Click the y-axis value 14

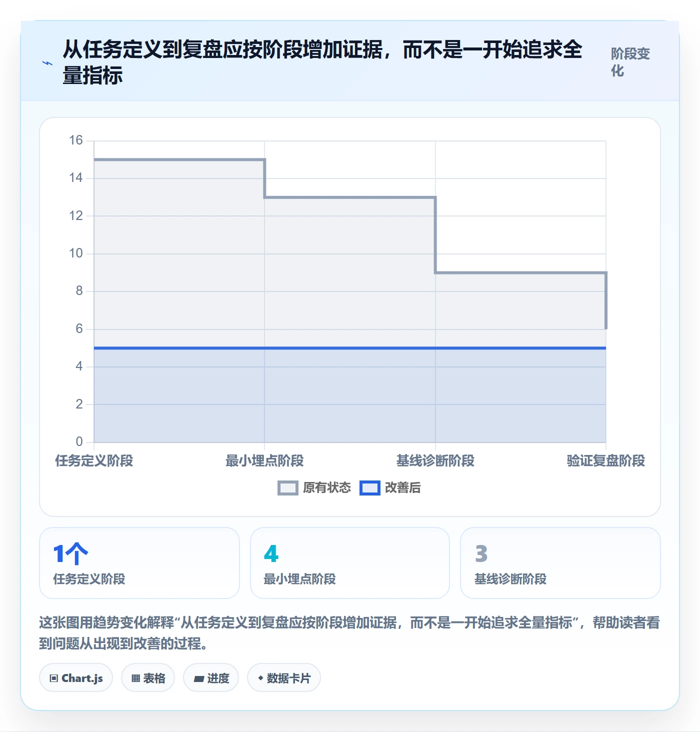tap(76, 177)
